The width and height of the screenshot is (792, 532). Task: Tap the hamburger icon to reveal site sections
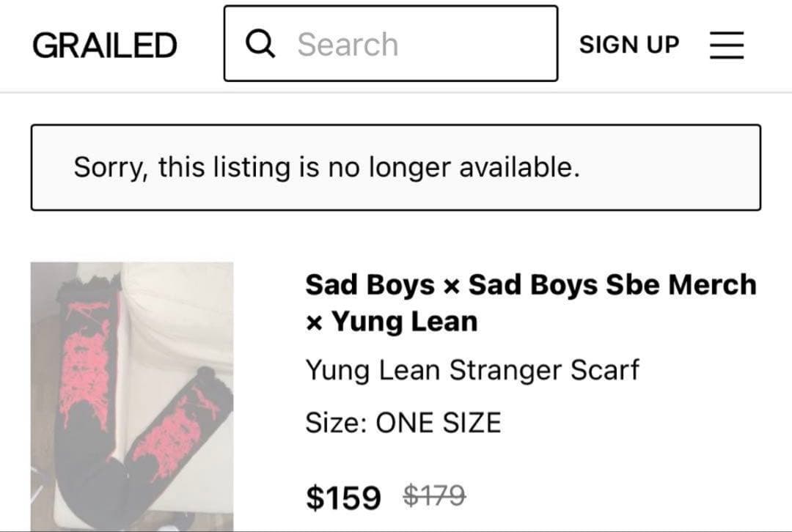click(727, 44)
